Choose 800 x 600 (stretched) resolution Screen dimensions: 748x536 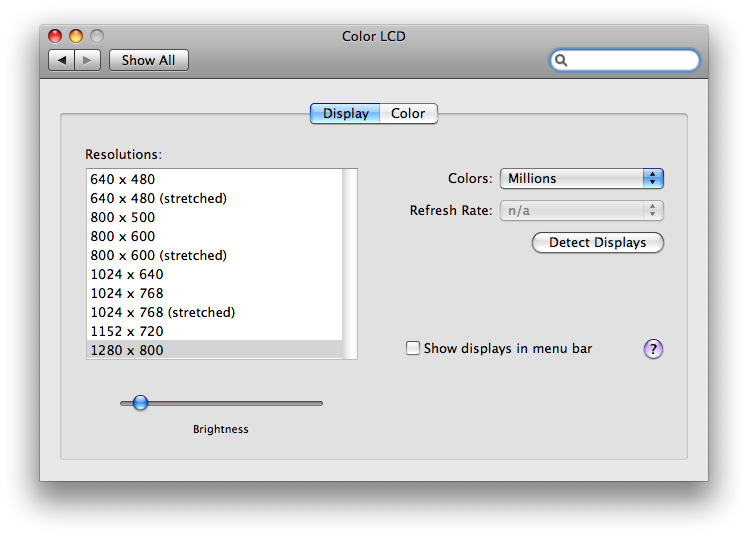tap(214, 255)
